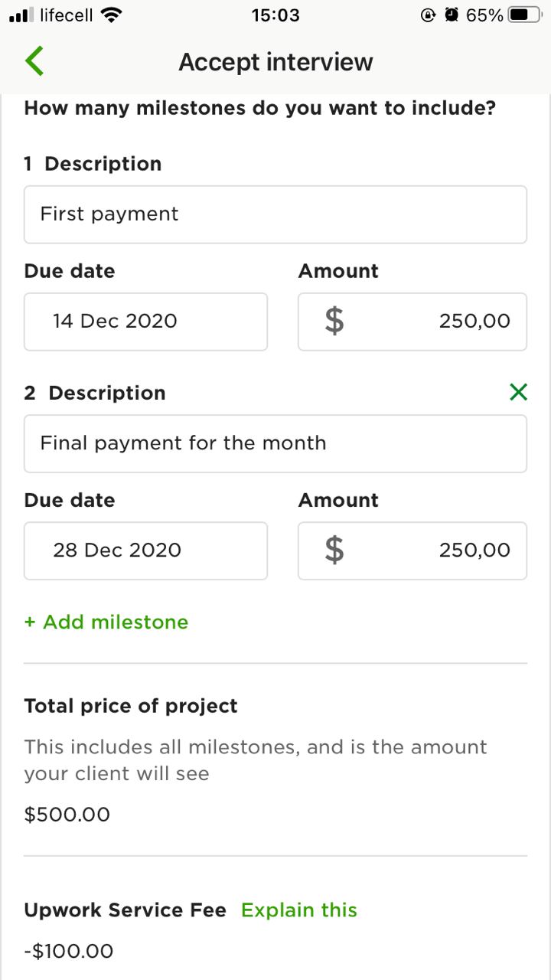
Task: Tap the 15:03 clock in status bar
Action: point(275,15)
